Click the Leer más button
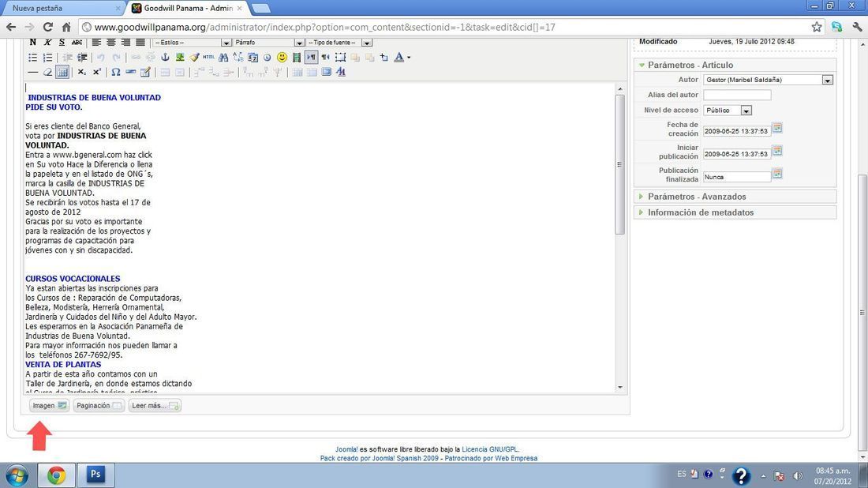The height and width of the screenshot is (488, 868). coord(155,405)
